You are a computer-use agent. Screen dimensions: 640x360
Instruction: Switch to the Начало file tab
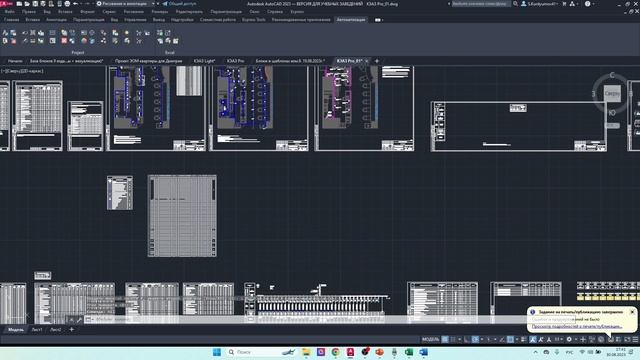click(x=15, y=61)
